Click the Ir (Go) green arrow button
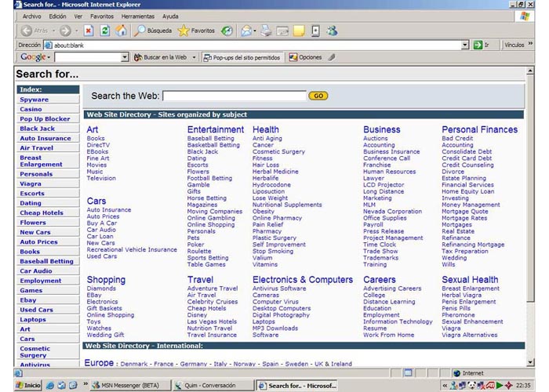Viewport: 549px width, 392px height. [482, 45]
